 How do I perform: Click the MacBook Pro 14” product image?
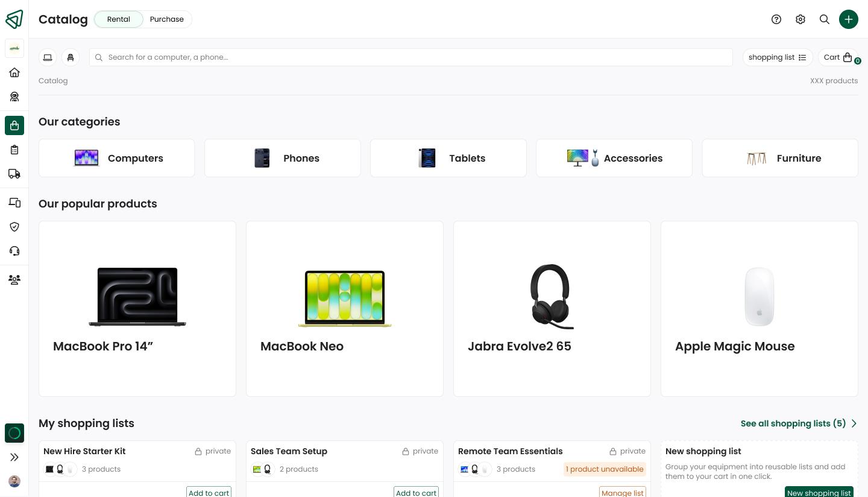137,297
